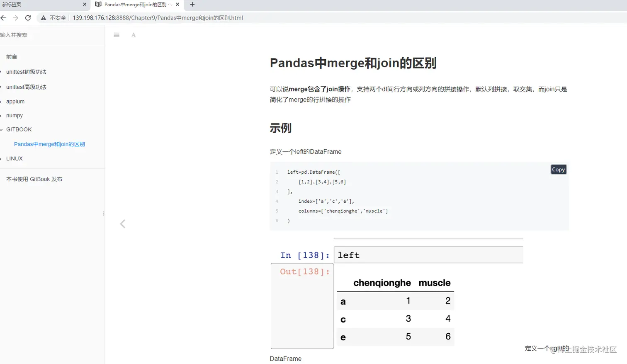Click the chenqionghe column header
This screenshot has width=627, height=364.
382,283
